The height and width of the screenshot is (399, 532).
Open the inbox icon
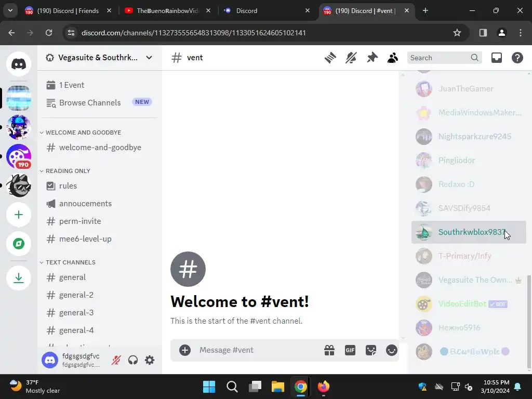point(496,58)
